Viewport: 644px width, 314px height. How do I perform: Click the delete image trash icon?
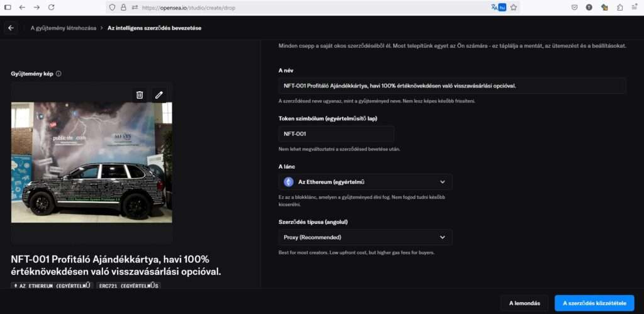point(140,95)
